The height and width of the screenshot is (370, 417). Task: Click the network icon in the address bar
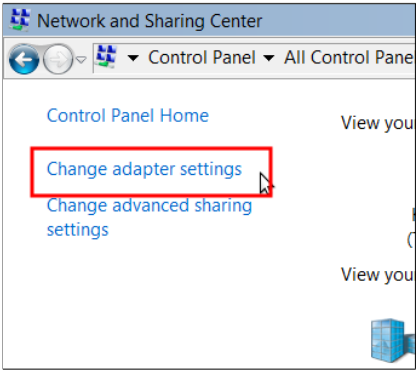106,57
